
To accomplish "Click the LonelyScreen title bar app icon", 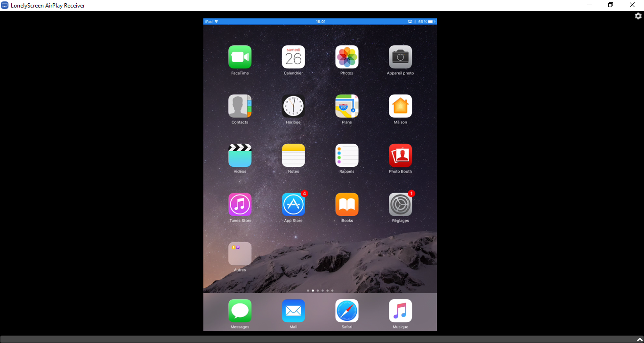I will (x=5, y=5).
